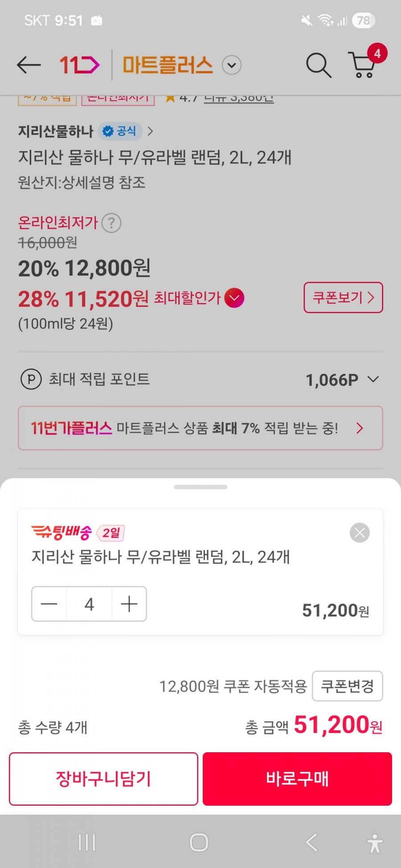Expand the 최대할인가 price details
Viewport: 401px width, 868px height.
tap(234, 298)
